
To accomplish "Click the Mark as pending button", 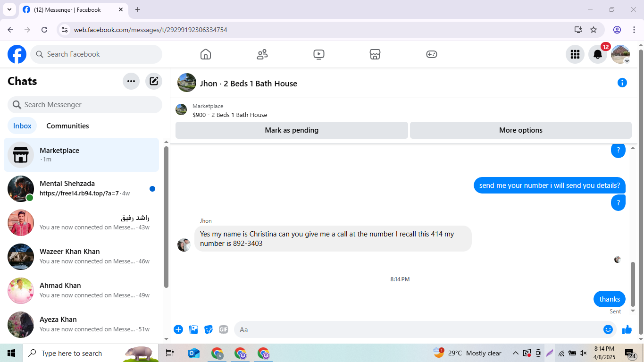I will click(292, 130).
